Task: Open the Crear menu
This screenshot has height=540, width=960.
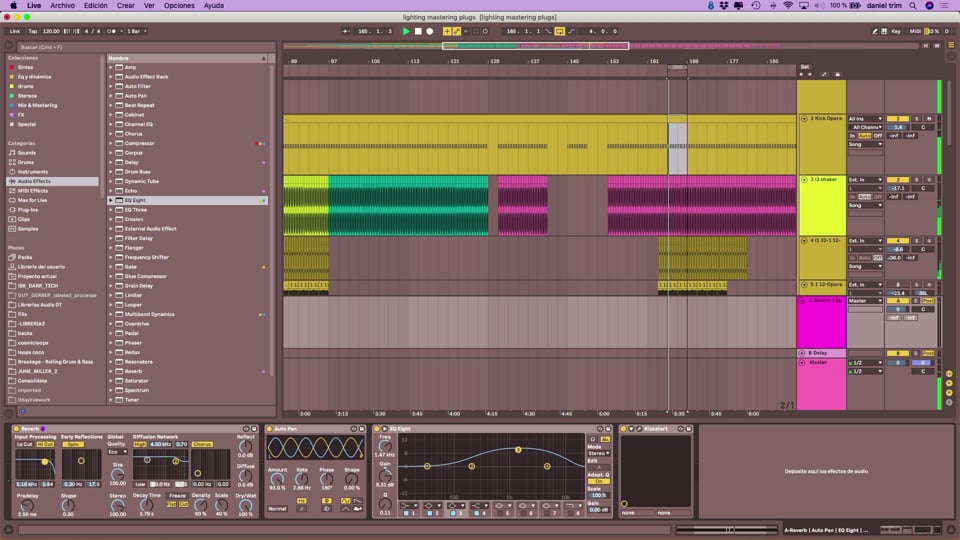Action: (126, 6)
